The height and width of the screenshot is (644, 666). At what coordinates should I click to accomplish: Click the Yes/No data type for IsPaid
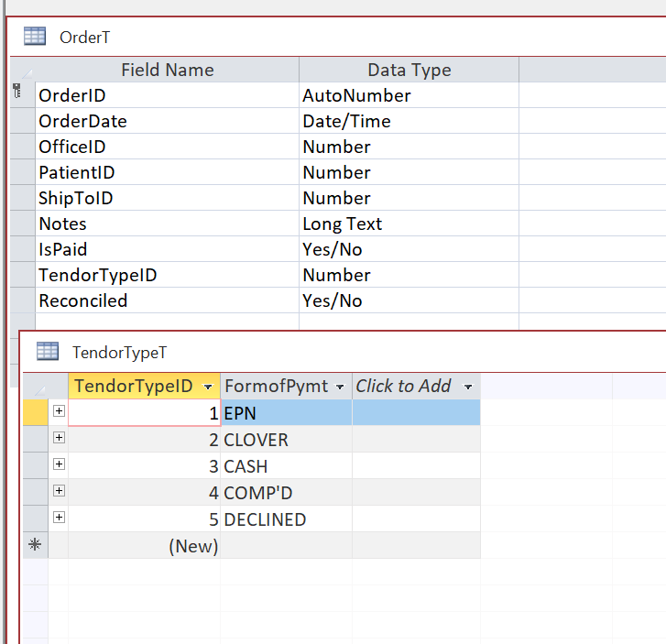coord(409,249)
